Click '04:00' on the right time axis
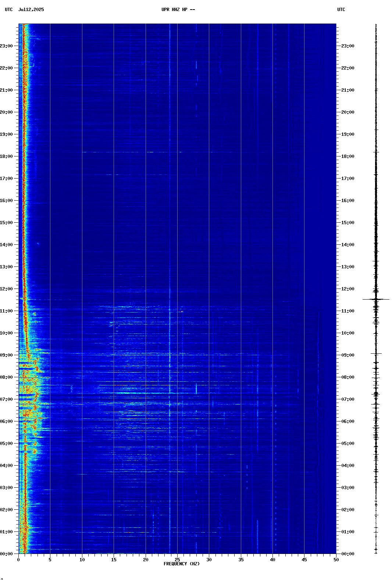Screen dimensions: 392x583 [348, 466]
